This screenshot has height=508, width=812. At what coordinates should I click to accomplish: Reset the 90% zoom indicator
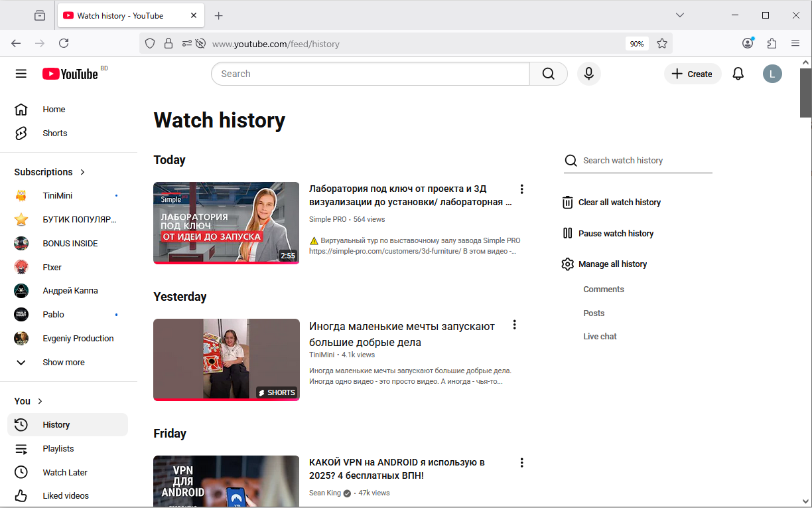637,44
